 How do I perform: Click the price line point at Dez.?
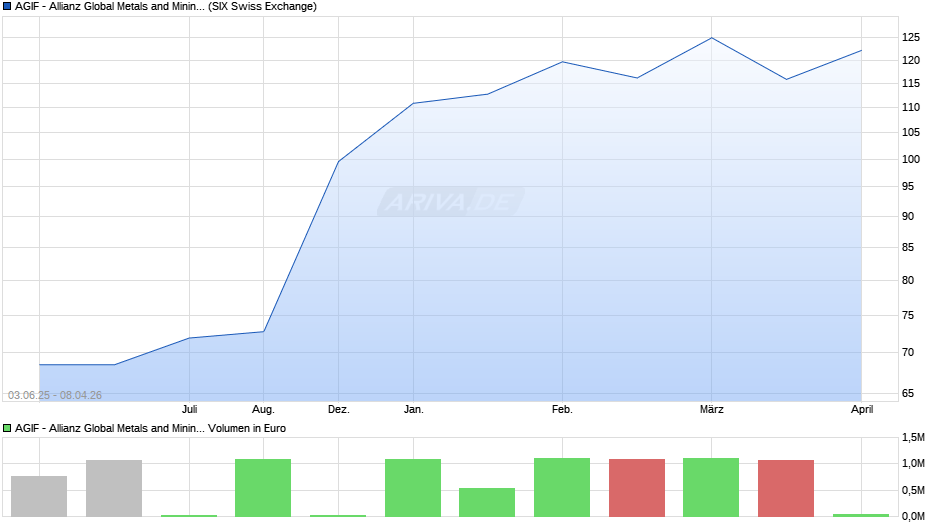coord(339,161)
